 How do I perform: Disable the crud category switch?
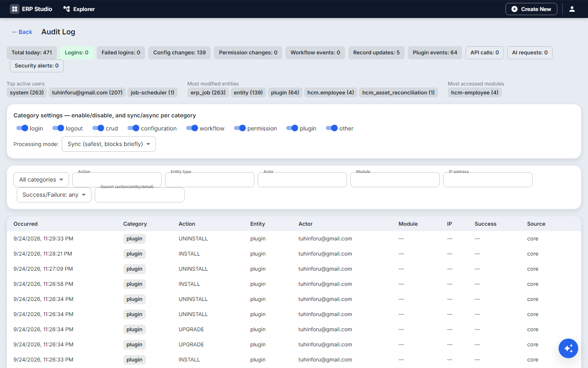(98, 128)
